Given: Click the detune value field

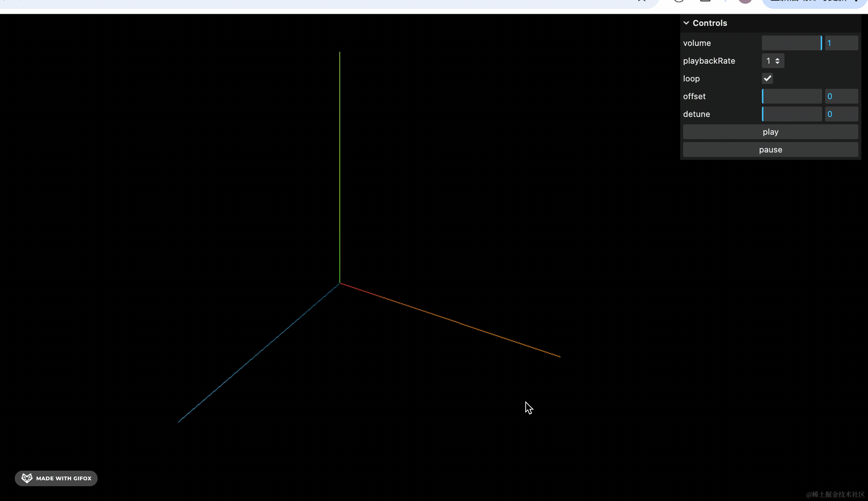Looking at the screenshot, I should click(841, 114).
